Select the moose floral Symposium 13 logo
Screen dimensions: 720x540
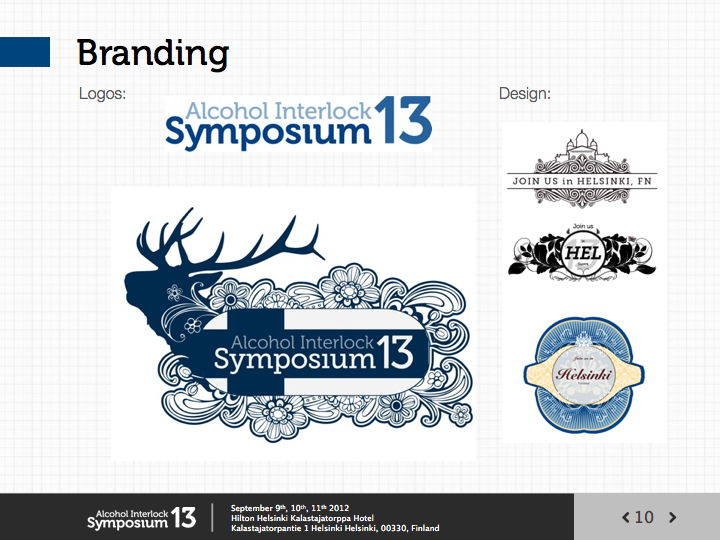(x=298, y=325)
